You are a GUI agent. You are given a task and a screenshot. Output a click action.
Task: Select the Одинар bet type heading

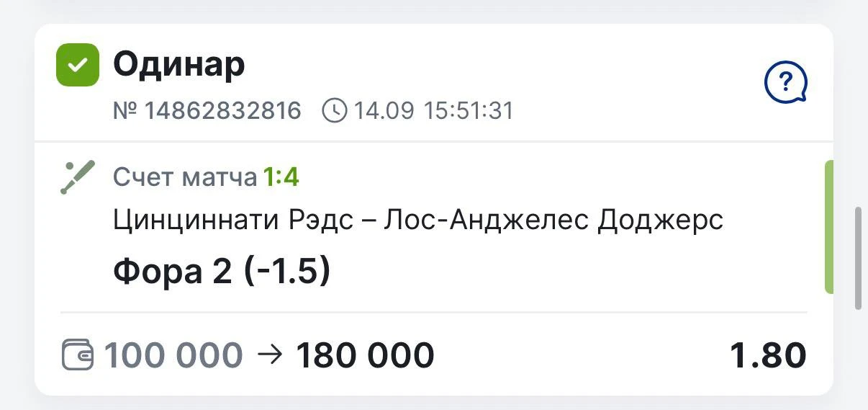pyautogui.click(x=179, y=65)
